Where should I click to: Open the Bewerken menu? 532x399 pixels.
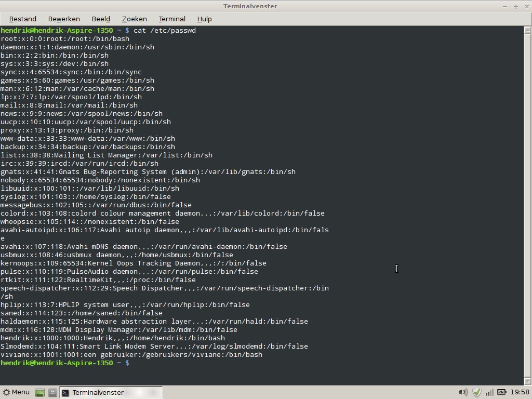pyautogui.click(x=64, y=19)
